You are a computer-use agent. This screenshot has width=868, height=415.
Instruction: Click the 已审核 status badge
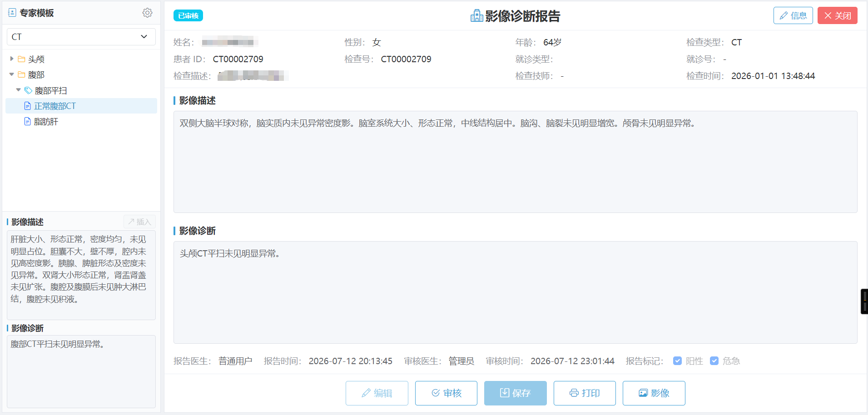[188, 15]
